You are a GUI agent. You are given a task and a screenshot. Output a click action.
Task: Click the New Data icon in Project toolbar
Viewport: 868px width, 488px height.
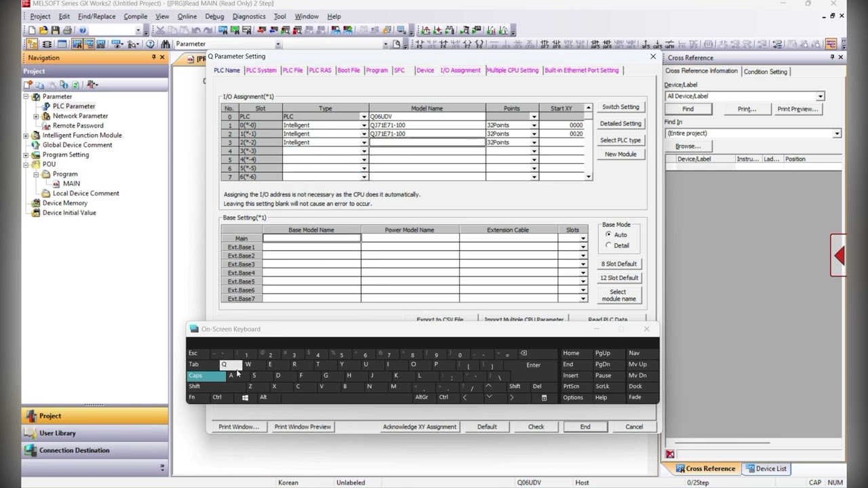coord(28,85)
